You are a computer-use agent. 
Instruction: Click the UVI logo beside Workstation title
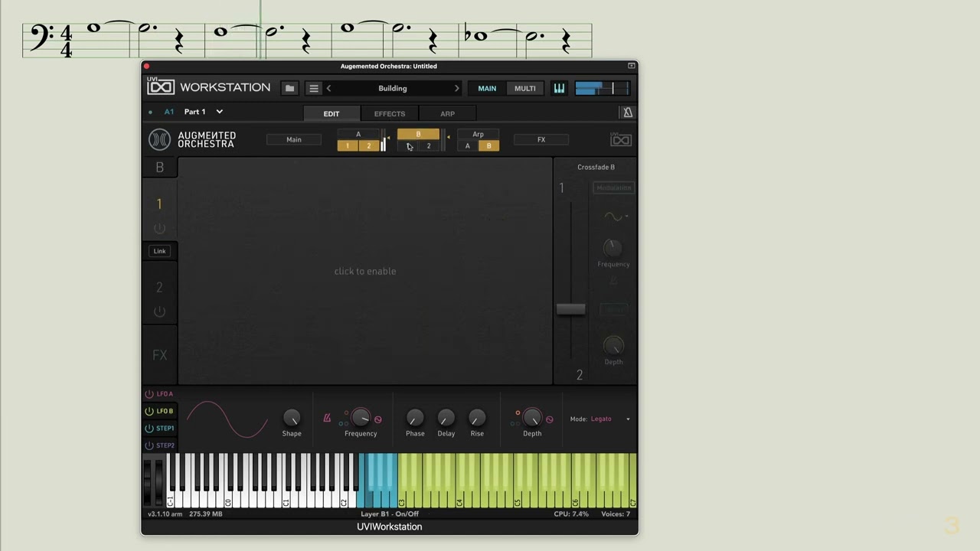click(161, 87)
